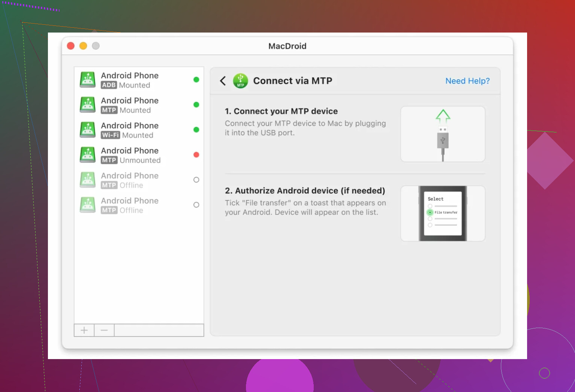Click the MTP Mounted Android Phone device icon
Viewport: 575px width, 392px height.
(88, 105)
